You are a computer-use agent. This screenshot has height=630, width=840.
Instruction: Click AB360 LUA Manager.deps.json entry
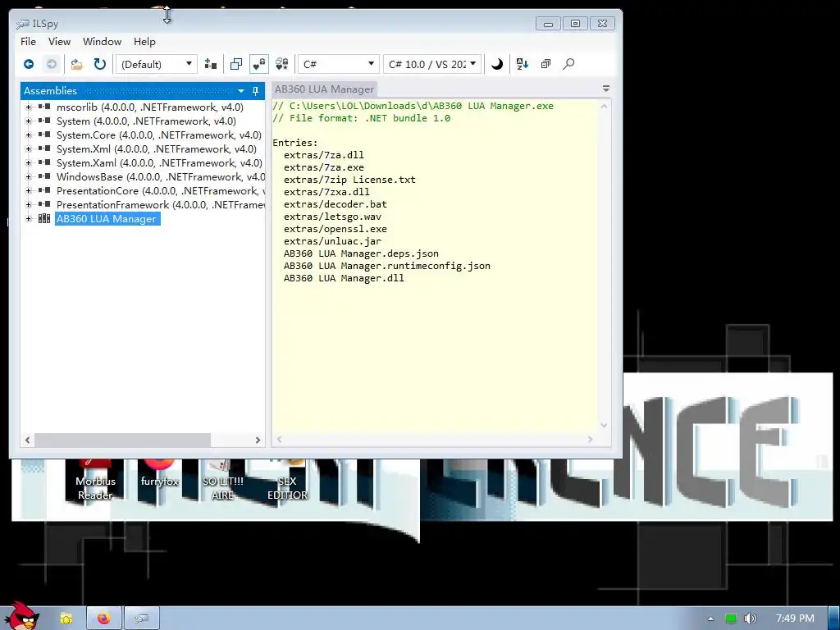pyautogui.click(x=361, y=253)
